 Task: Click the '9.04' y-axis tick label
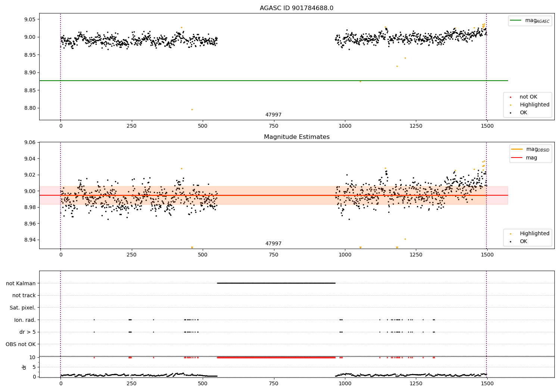[x=30, y=159]
